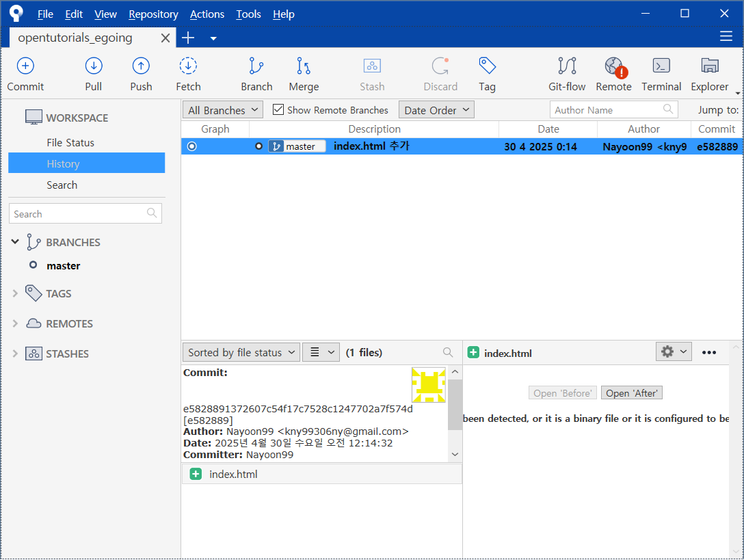Open the Edit menu
This screenshot has height=560, width=744.
pyautogui.click(x=74, y=14)
